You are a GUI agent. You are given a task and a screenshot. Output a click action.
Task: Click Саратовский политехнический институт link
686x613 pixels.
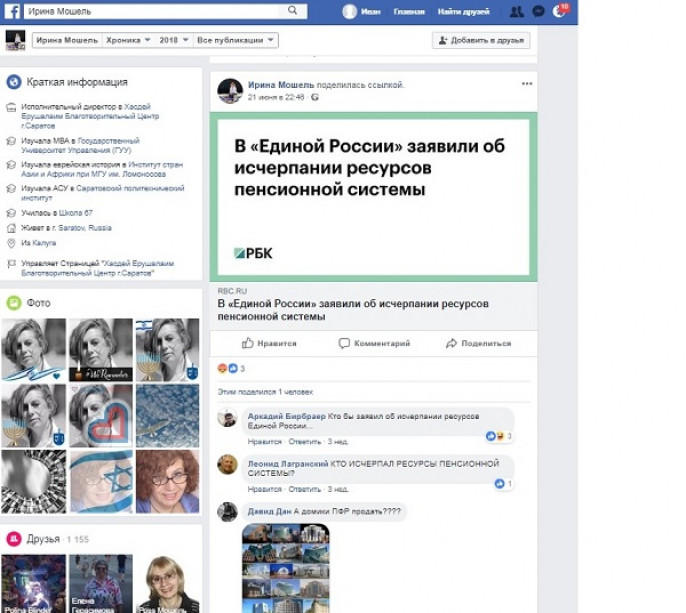(103, 193)
